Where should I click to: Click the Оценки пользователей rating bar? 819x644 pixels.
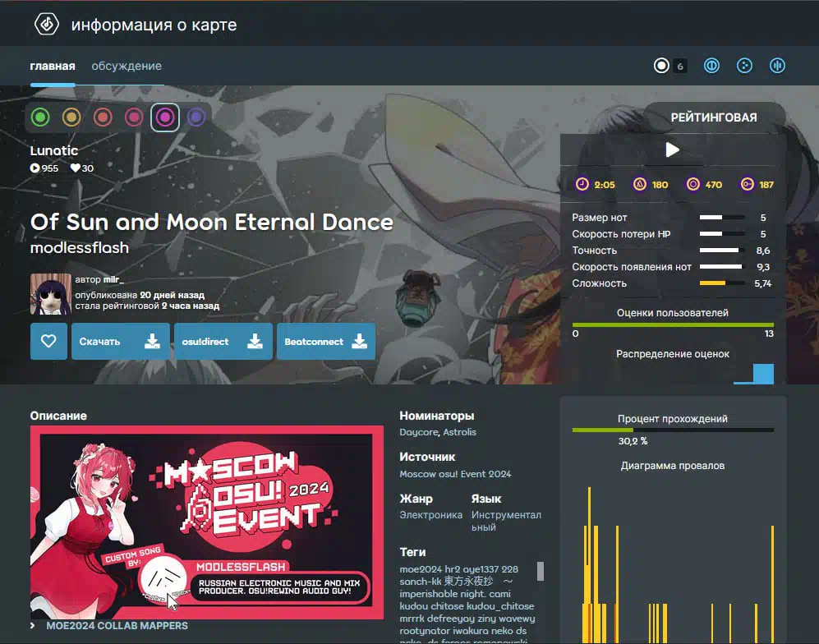tap(673, 324)
